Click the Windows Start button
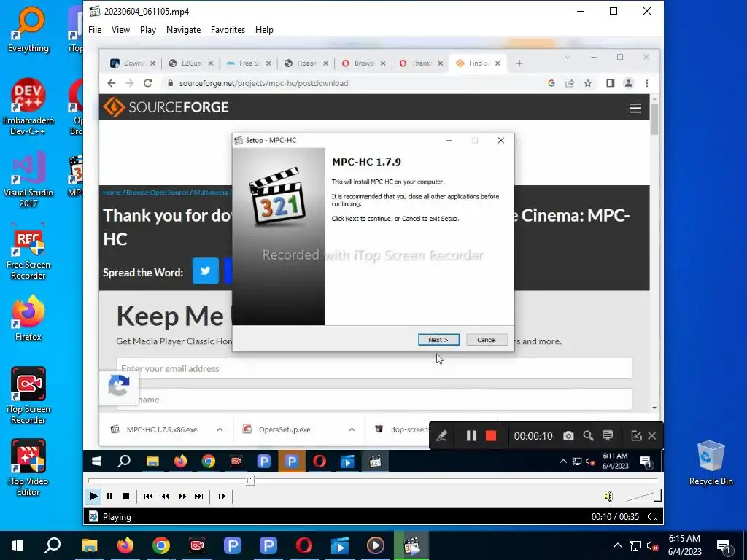747x560 pixels. (x=18, y=545)
